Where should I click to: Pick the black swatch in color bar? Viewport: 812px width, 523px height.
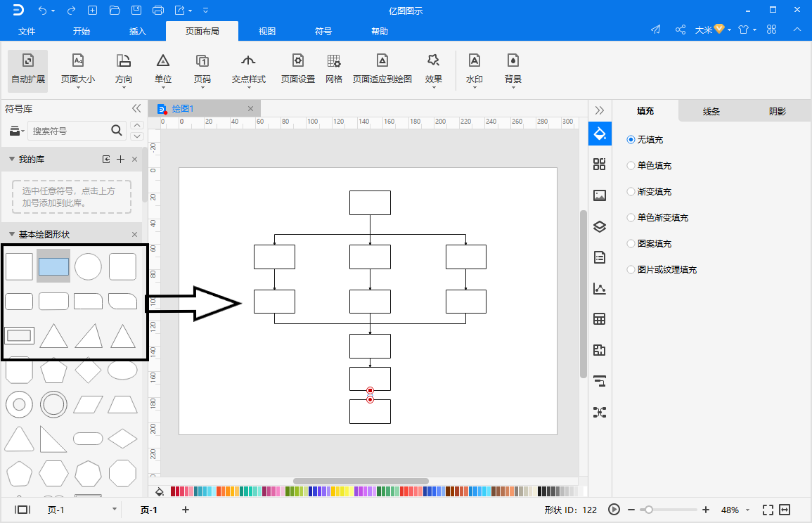coord(541,491)
